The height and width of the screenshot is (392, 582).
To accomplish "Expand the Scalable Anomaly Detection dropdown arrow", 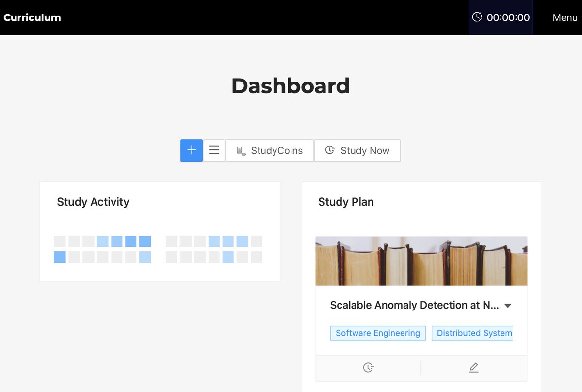I will coord(508,306).
